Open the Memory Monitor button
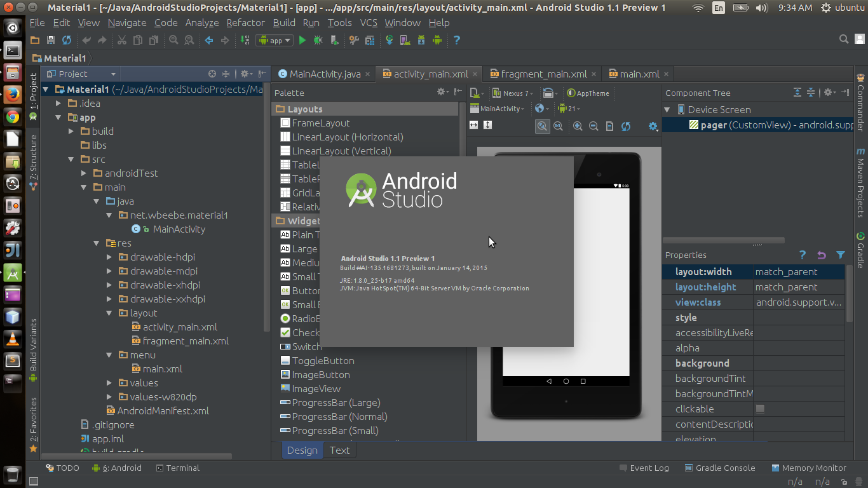868x488 pixels. click(x=808, y=468)
